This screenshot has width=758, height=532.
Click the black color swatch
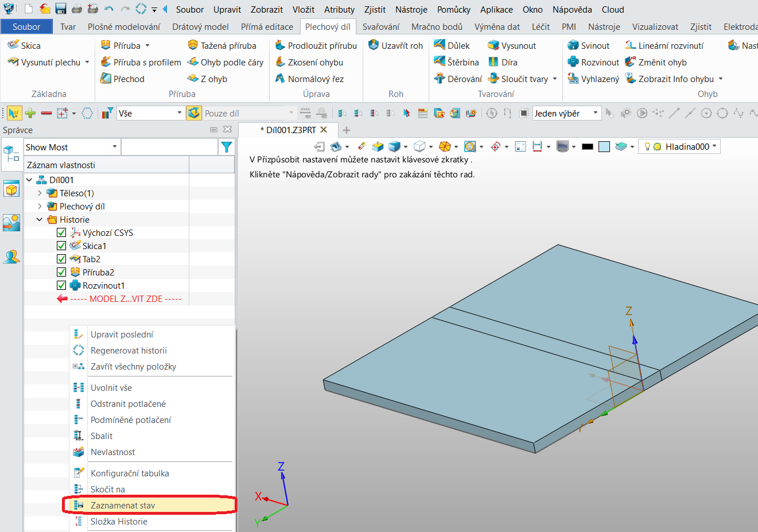587,147
